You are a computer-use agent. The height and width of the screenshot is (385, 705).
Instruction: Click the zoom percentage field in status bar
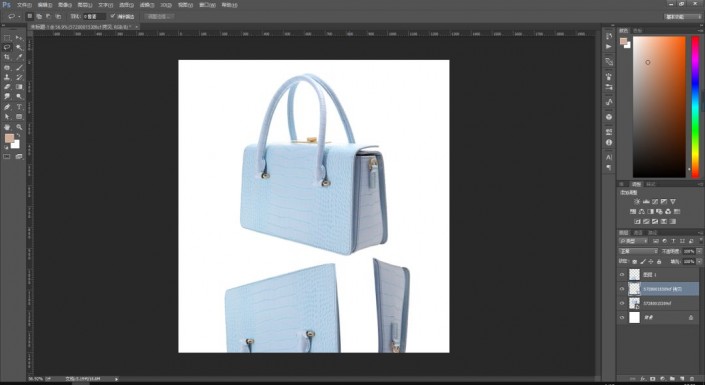[35, 379]
